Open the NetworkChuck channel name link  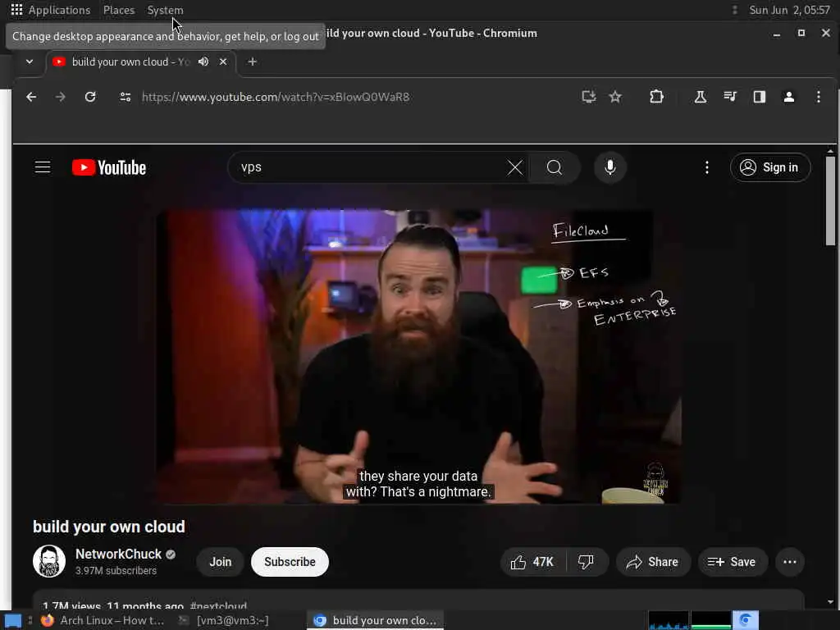[x=118, y=554]
